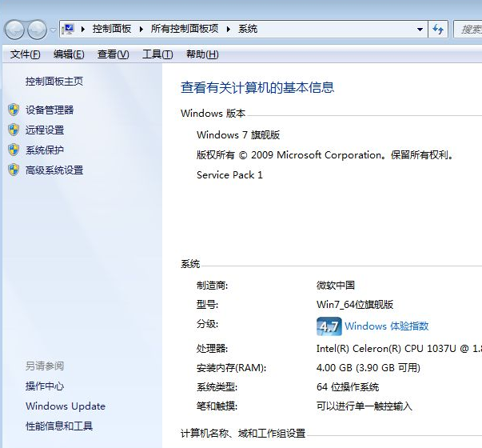Open 操作中心 link in sidebar

[45, 386]
